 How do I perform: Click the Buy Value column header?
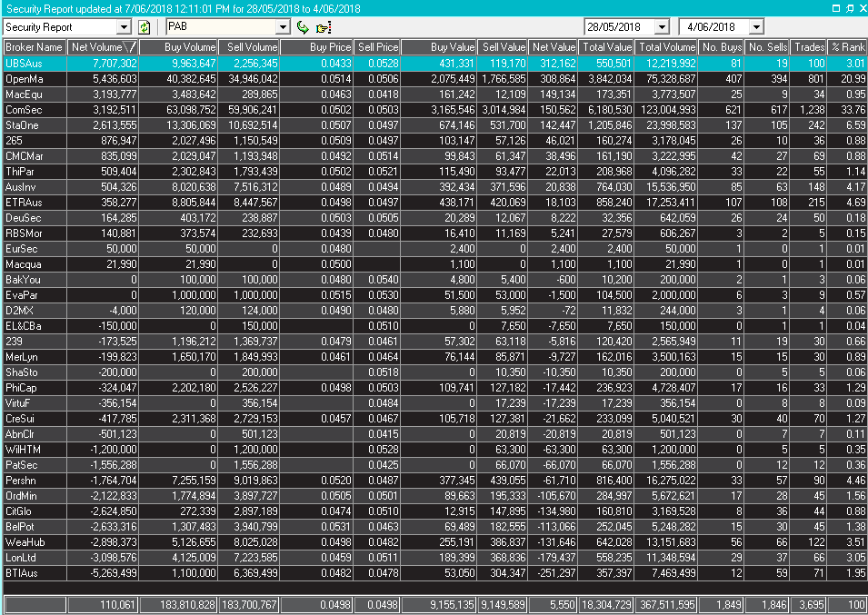(x=438, y=47)
